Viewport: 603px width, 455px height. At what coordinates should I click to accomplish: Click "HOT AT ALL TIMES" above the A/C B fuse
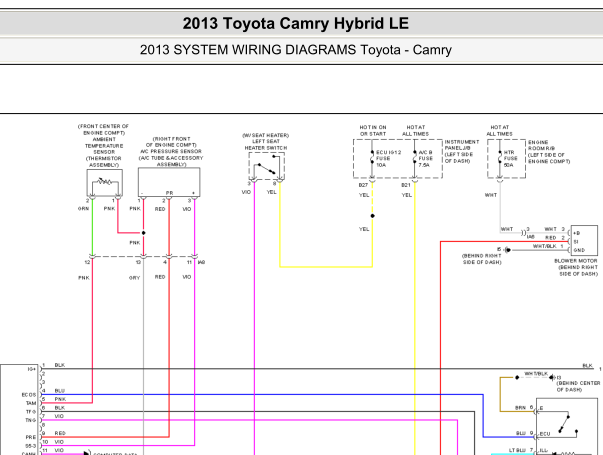tap(415, 130)
